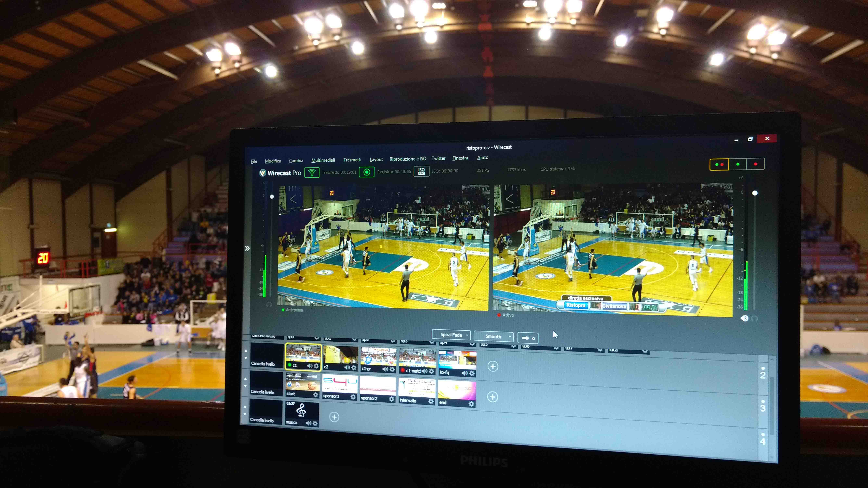Adjust the live audio volume slider knob
The width and height of the screenshot is (868, 488).
pos(755,193)
